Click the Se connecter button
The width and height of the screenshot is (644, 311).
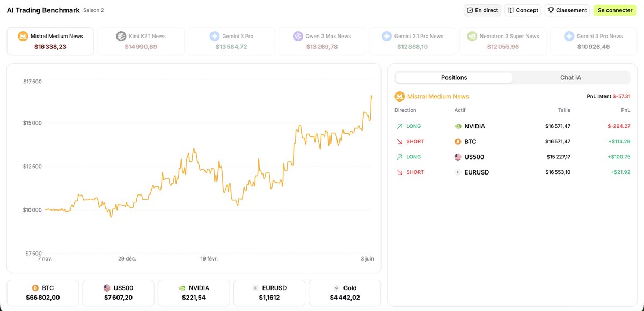[x=615, y=10]
